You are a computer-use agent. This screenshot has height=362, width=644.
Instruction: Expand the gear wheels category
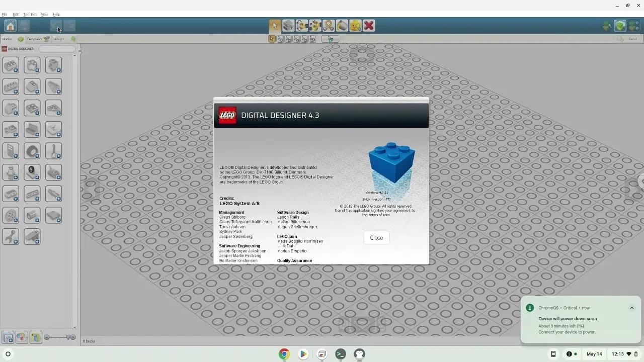point(11,215)
